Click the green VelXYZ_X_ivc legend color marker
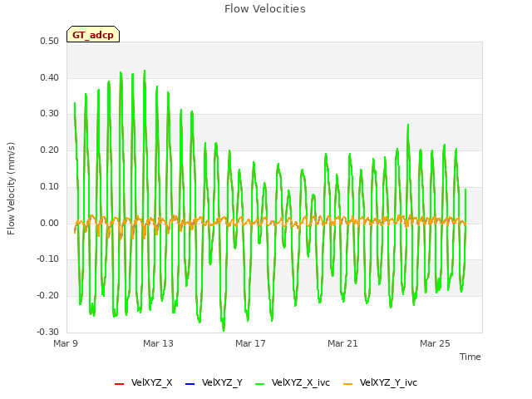 [x=260, y=384]
